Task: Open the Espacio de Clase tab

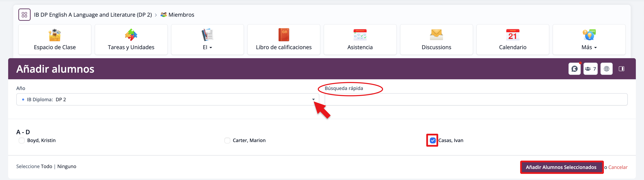Action: click(x=55, y=39)
